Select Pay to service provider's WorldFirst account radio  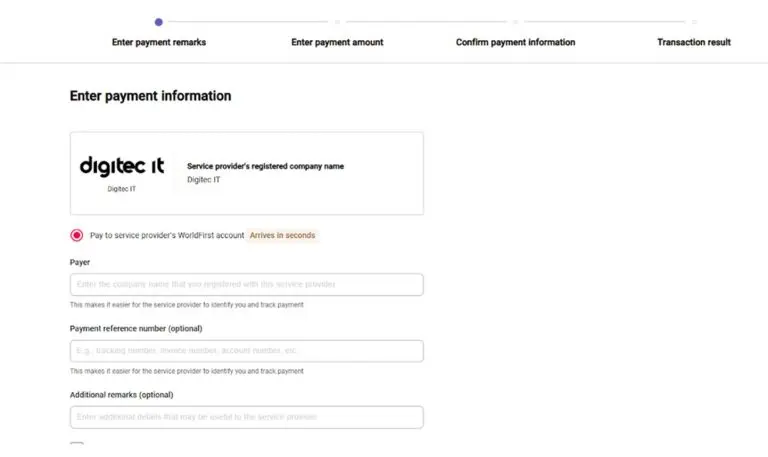coord(76,235)
